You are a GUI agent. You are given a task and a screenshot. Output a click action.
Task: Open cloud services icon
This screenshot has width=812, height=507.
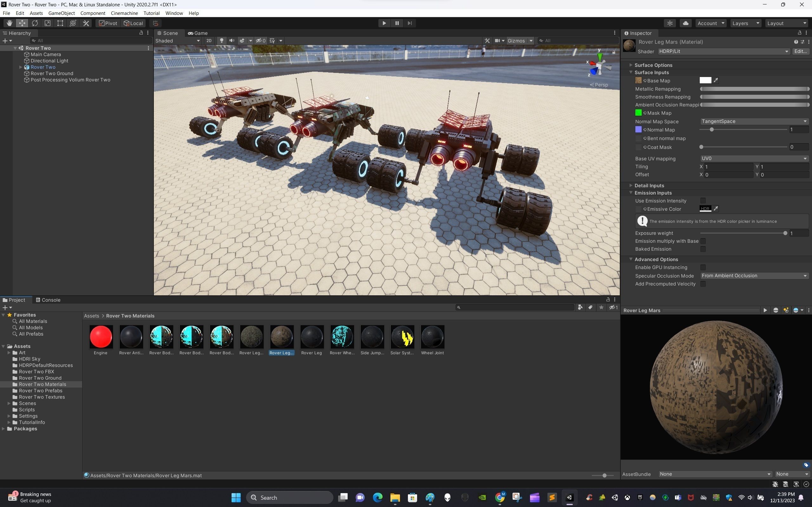[x=685, y=23]
